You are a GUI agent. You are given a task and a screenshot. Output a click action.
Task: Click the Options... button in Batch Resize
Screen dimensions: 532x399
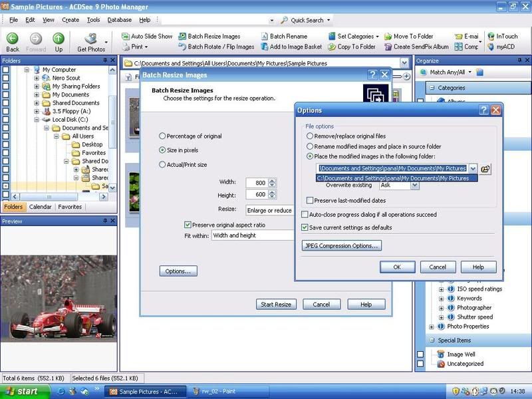pyautogui.click(x=178, y=271)
